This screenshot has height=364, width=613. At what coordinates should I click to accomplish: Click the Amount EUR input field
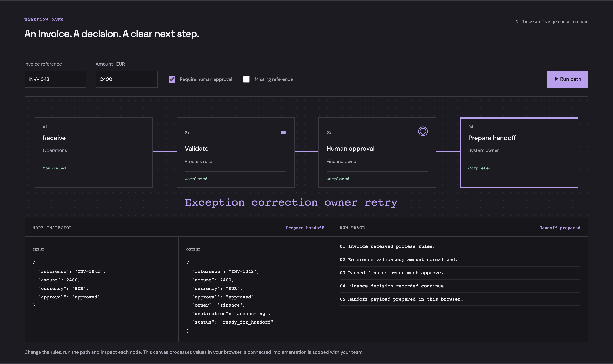click(126, 79)
